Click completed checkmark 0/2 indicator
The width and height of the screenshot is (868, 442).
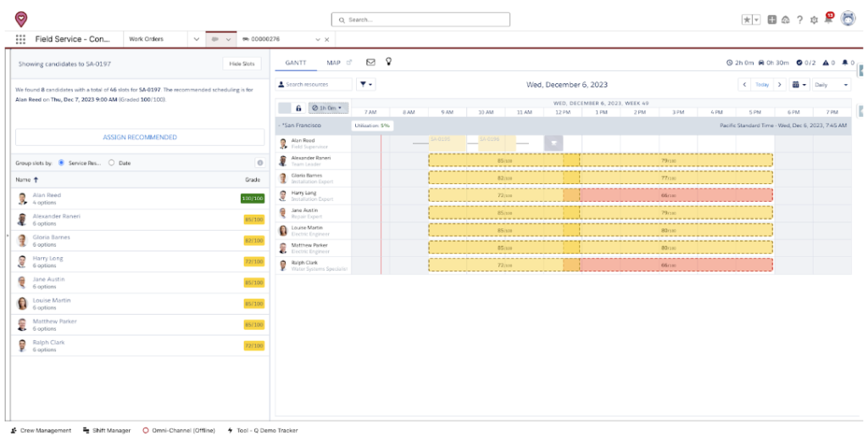806,63
